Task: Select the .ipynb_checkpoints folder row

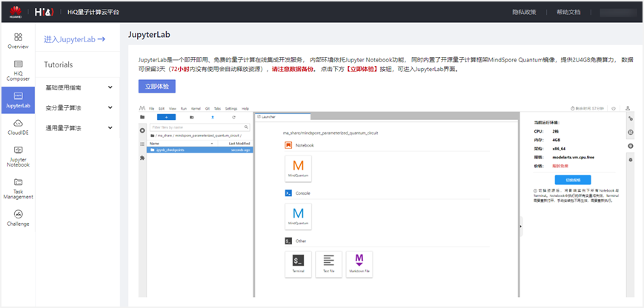Action: click(199, 150)
